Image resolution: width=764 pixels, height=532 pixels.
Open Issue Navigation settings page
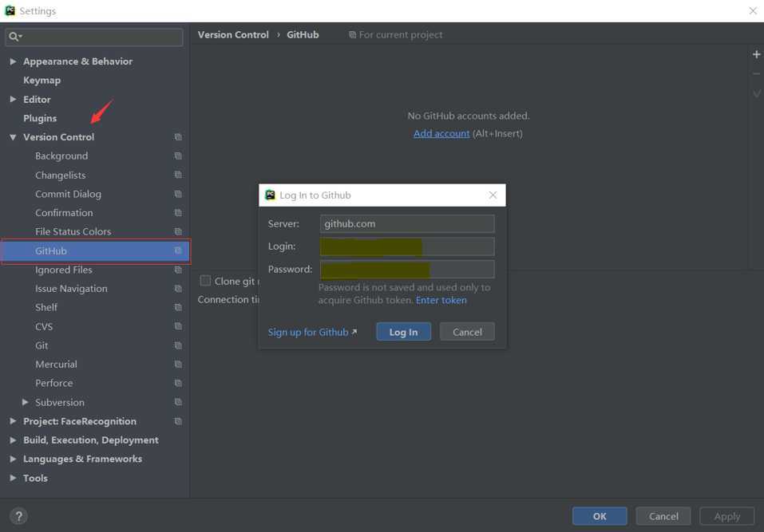click(x=71, y=289)
